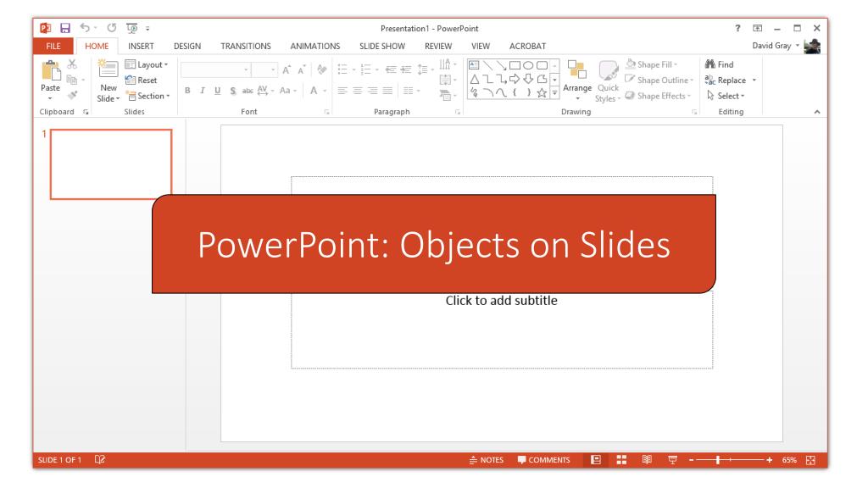This screenshot has width=868, height=488.
Task: Expand the shapes gallery with the More arrow
Action: click(554, 93)
